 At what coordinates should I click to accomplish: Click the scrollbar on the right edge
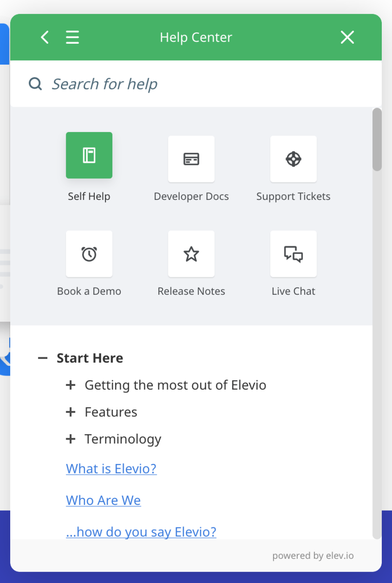coord(376,139)
